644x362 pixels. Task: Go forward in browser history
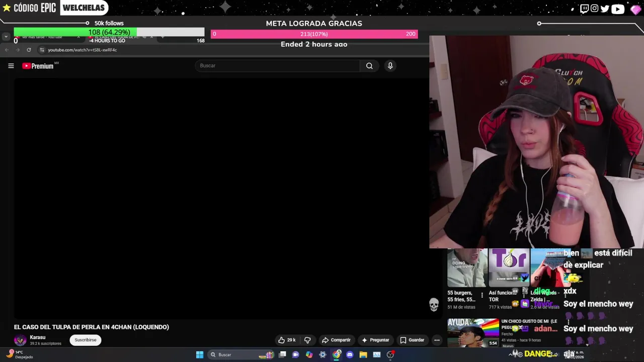[x=18, y=50]
